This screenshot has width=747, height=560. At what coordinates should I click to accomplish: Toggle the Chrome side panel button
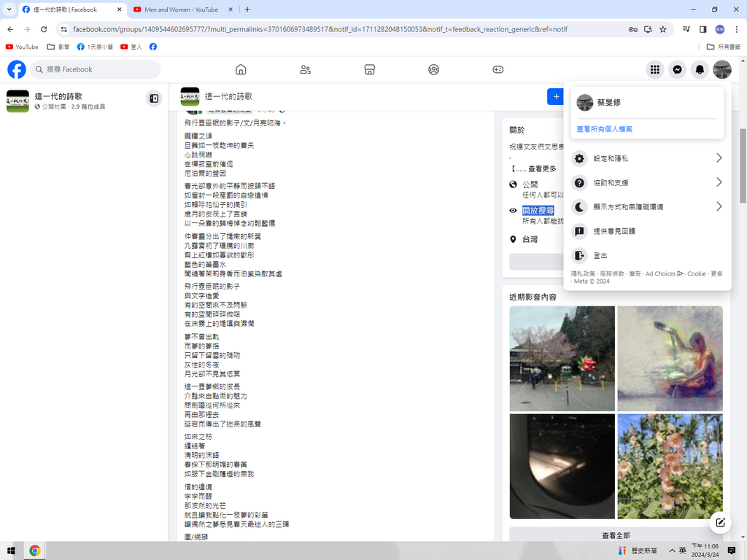(x=703, y=29)
